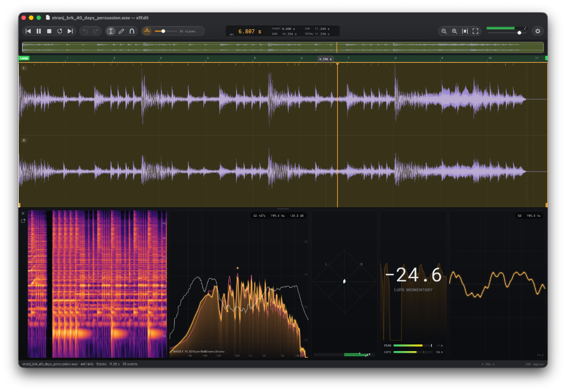
Task: Skip to end of the audio
Action: point(70,32)
